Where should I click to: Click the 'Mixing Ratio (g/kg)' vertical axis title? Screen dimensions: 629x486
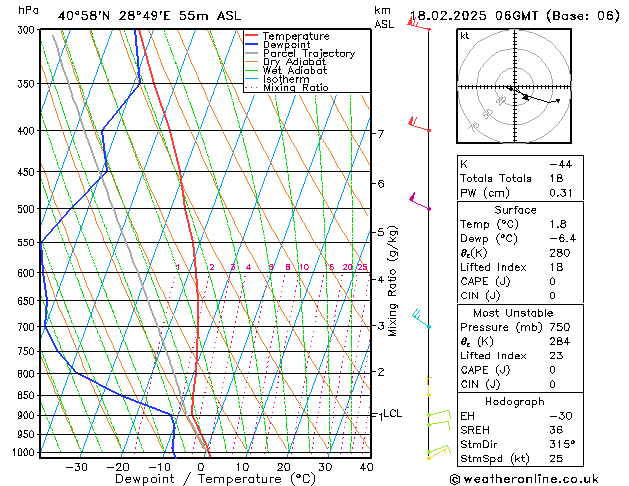click(393, 281)
